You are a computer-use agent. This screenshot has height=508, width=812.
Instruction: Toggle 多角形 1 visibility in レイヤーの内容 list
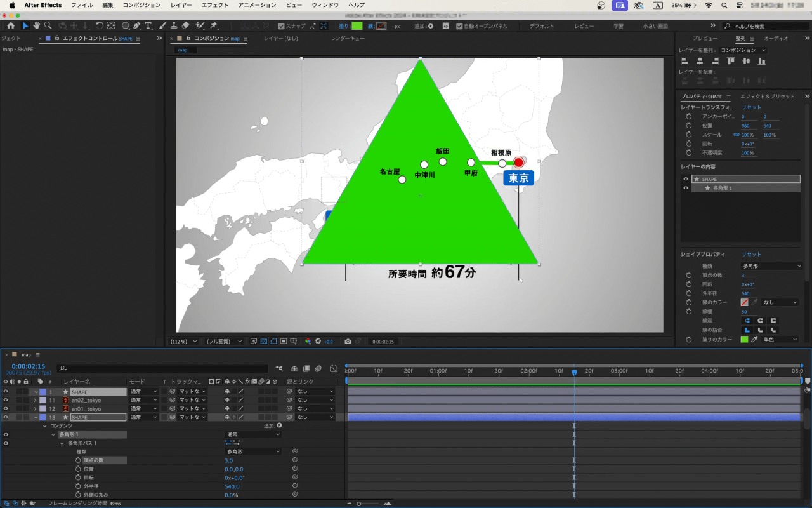click(x=686, y=188)
